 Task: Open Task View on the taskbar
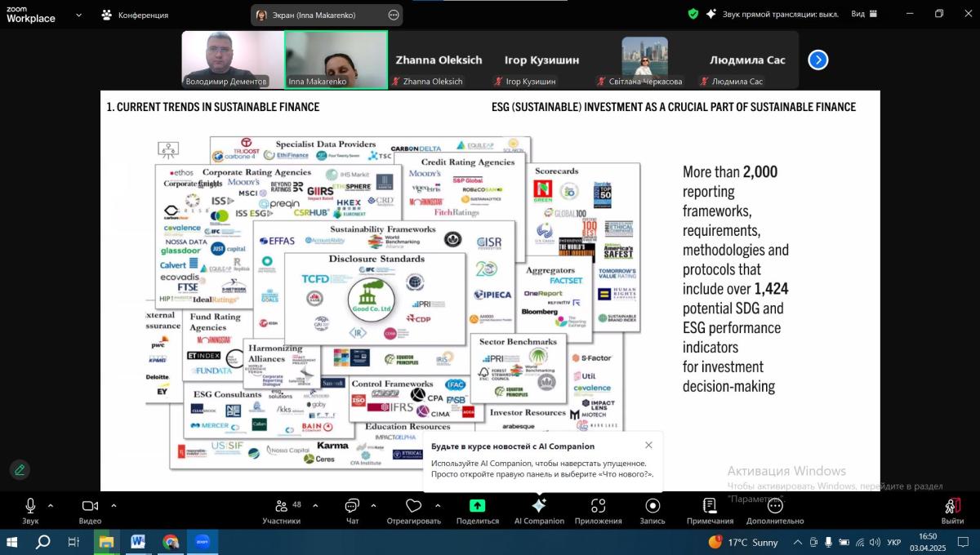coord(73,542)
